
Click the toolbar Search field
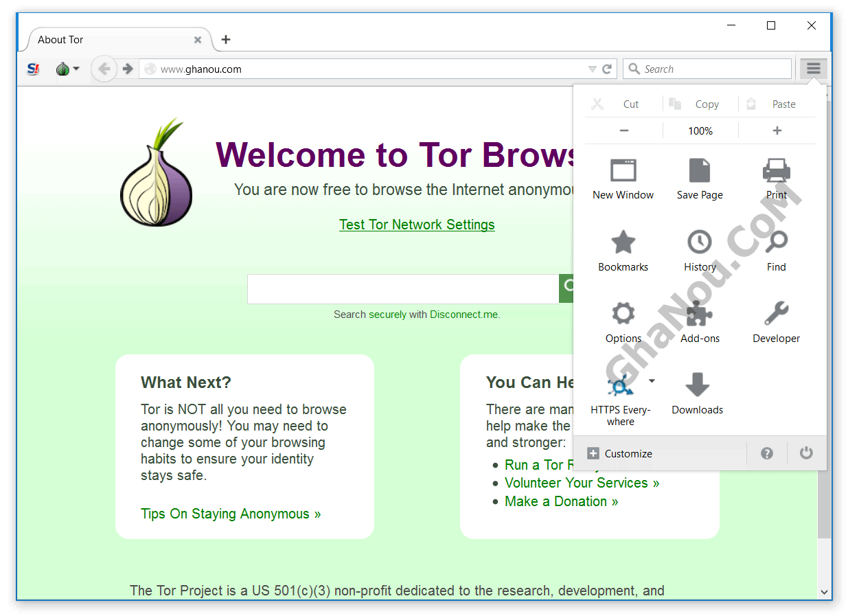click(x=708, y=69)
